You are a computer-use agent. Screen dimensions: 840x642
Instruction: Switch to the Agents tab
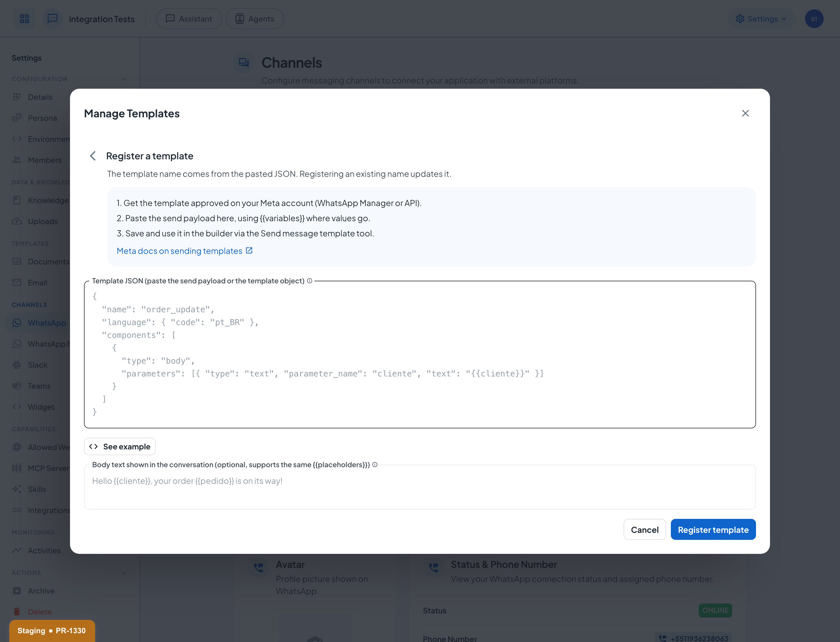point(255,19)
